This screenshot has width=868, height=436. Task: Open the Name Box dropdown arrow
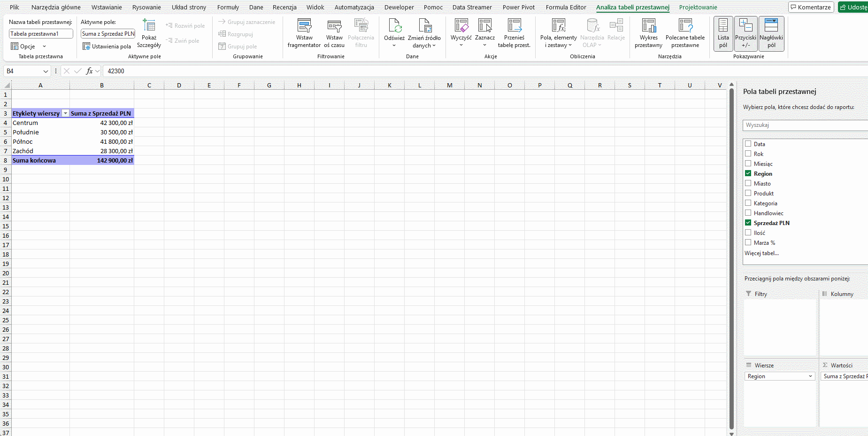coord(46,71)
